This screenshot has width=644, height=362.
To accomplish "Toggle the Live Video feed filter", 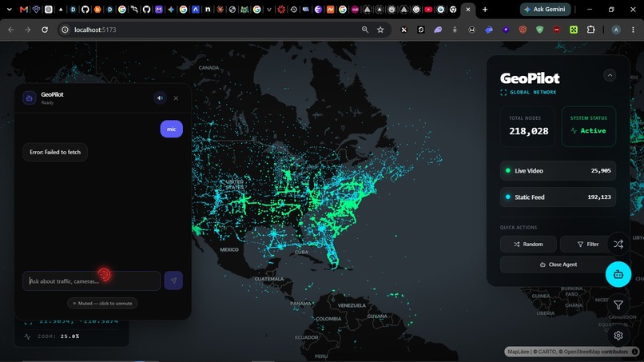I will tap(558, 170).
